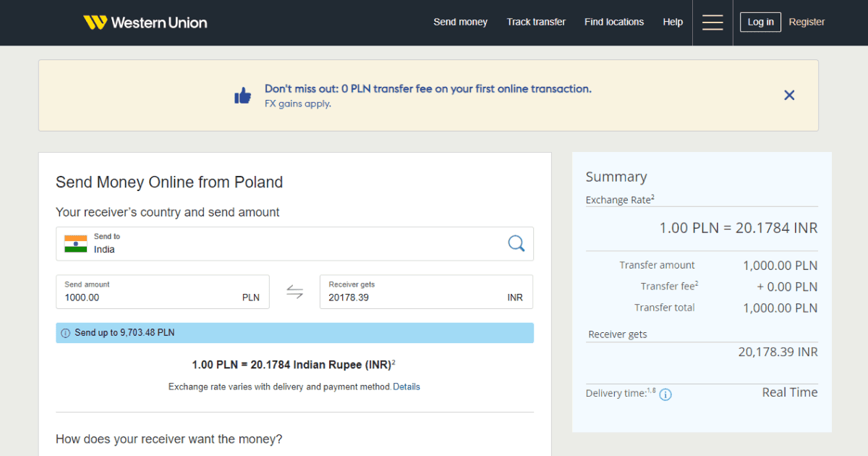Click the 'Delivery time:' label
Image resolution: width=868 pixels, height=456 pixels.
click(x=621, y=393)
